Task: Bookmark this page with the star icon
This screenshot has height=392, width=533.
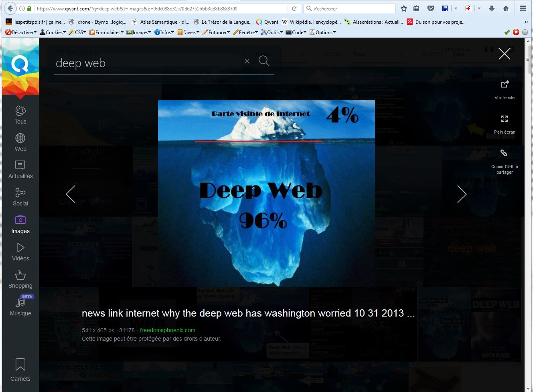Action: [x=404, y=8]
